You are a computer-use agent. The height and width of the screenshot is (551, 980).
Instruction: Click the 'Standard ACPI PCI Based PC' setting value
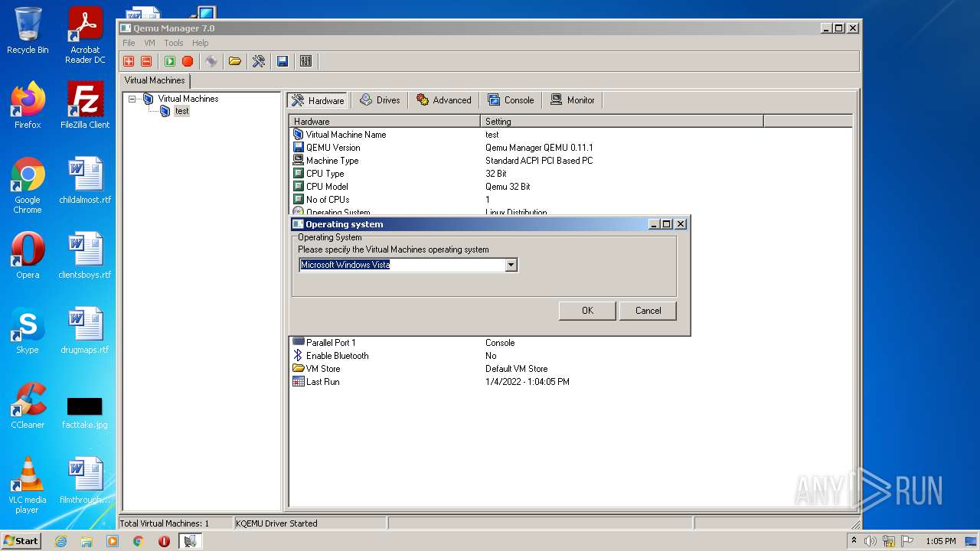(x=539, y=161)
